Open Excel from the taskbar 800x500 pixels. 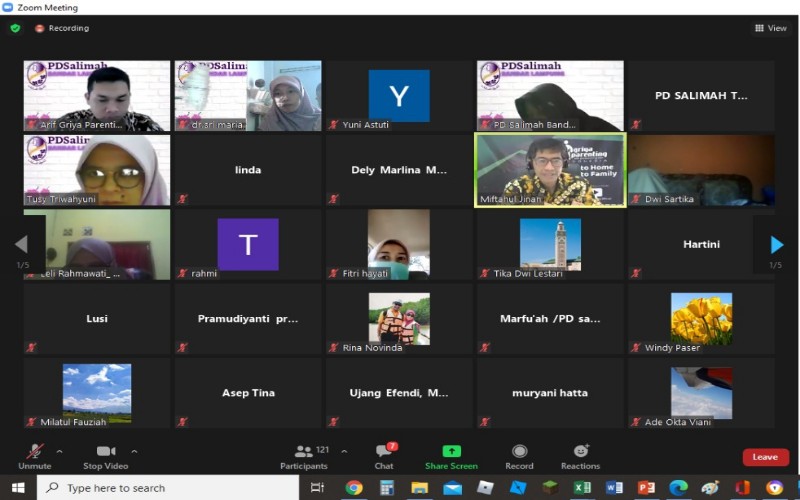tap(582, 488)
